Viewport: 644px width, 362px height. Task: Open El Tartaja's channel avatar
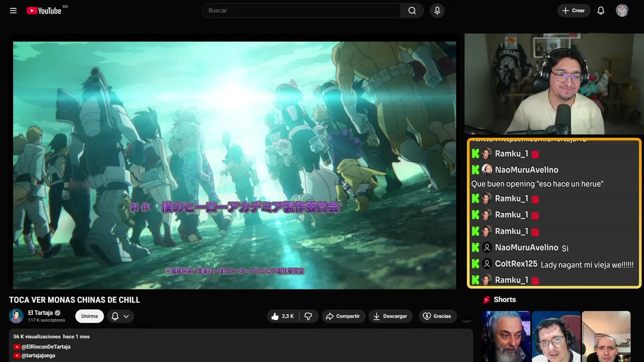pos(17,316)
